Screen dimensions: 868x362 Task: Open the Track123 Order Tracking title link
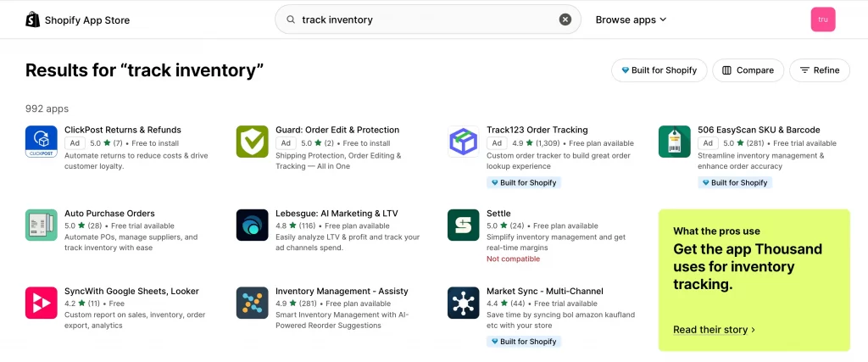click(537, 130)
